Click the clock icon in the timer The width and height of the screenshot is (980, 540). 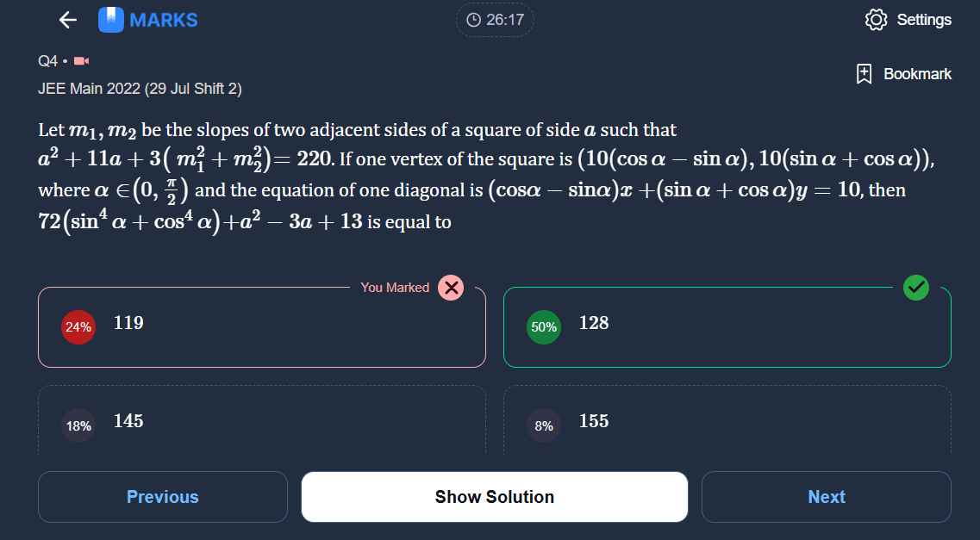point(474,20)
